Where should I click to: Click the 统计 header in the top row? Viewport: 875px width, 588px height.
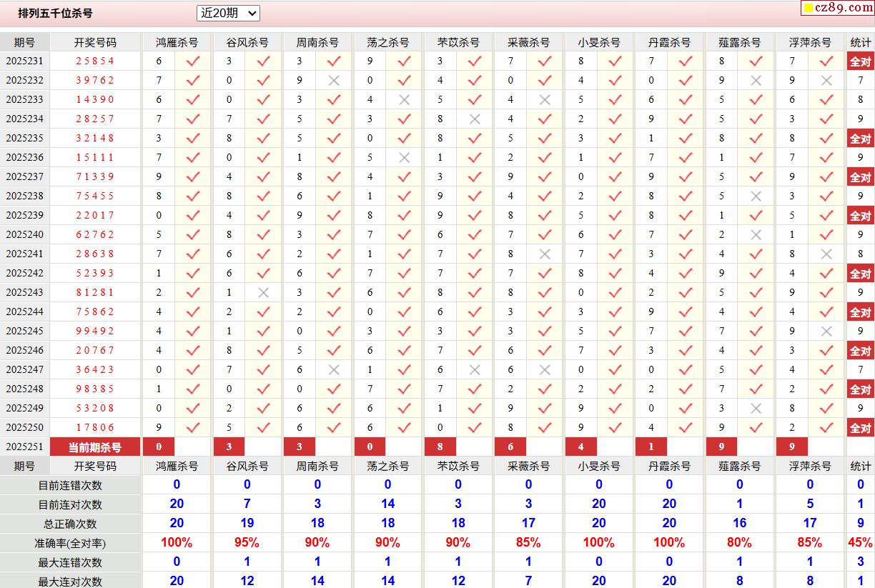861,42
